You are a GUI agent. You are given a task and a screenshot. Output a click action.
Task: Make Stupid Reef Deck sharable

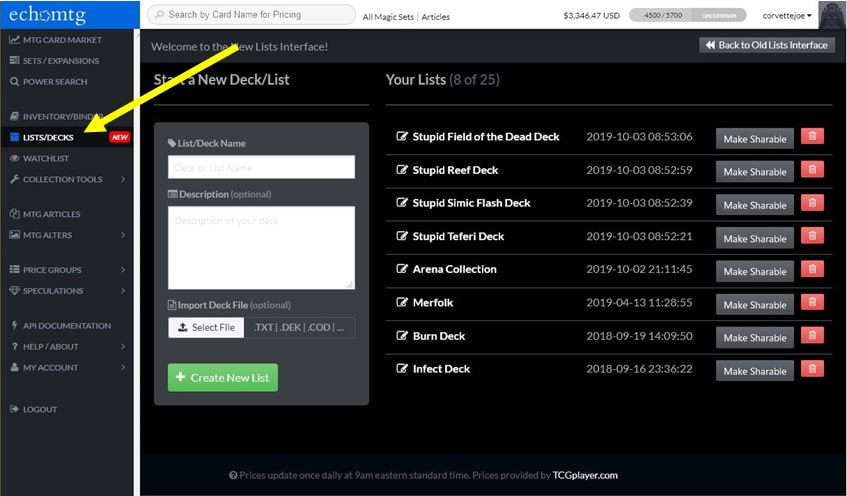pyautogui.click(x=755, y=172)
